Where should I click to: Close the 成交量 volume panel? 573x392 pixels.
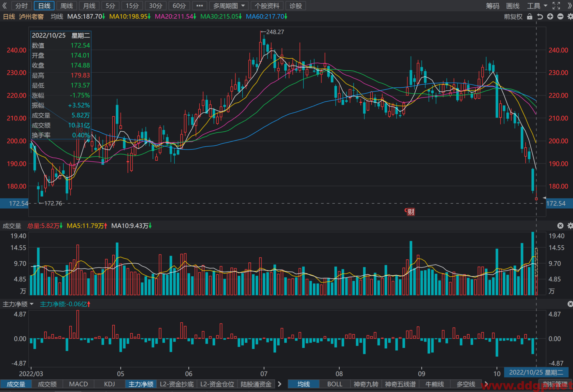coord(560,226)
